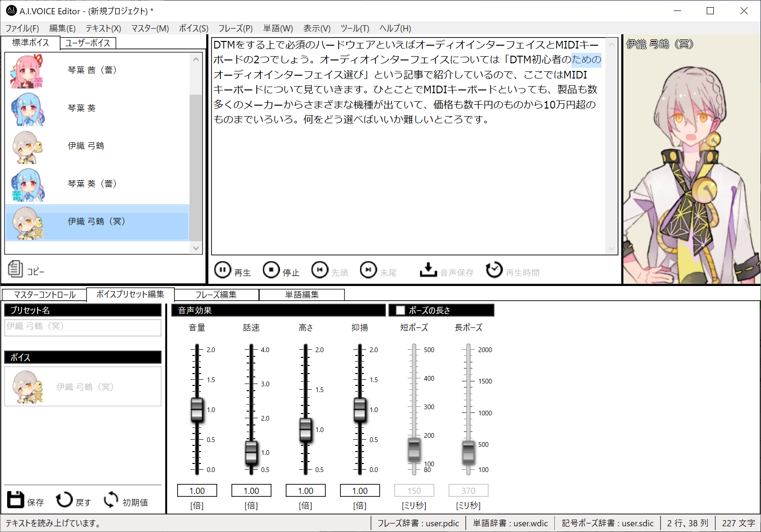Select the 琴葉 葵 voice avatar
Image resolution: width=761 pixels, height=532 pixels.
(x=27, y=109)
